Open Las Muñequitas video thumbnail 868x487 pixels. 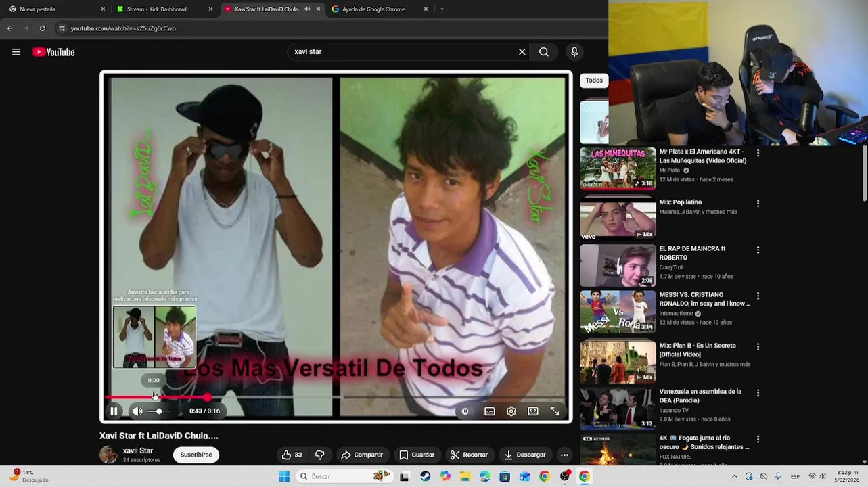click(x=617, y=168)
